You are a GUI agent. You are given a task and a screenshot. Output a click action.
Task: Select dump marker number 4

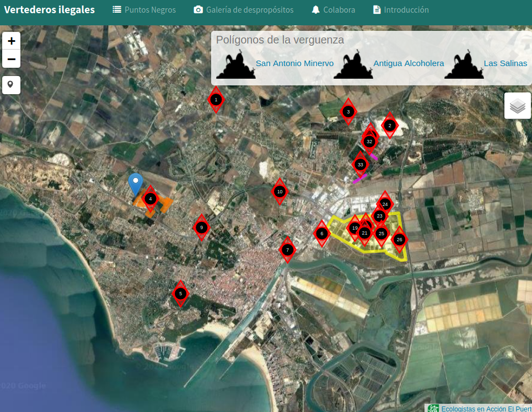[x=151, y=199]
